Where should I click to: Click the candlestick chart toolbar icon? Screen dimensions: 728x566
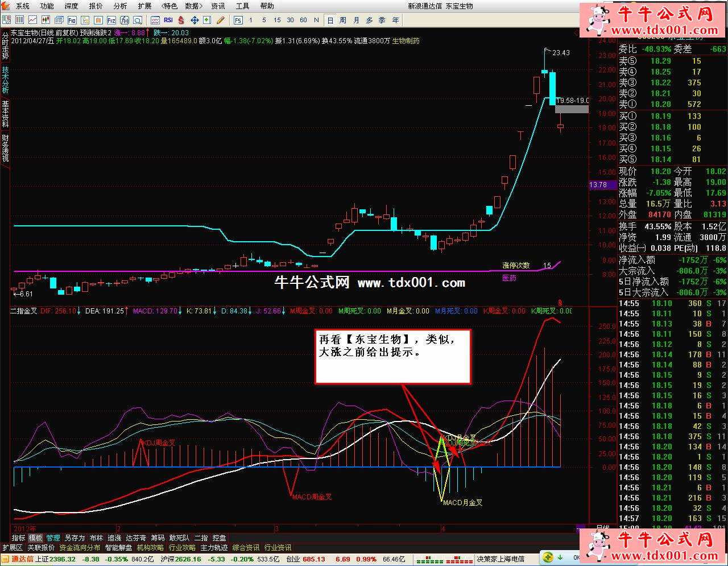[x=45, y=20]
